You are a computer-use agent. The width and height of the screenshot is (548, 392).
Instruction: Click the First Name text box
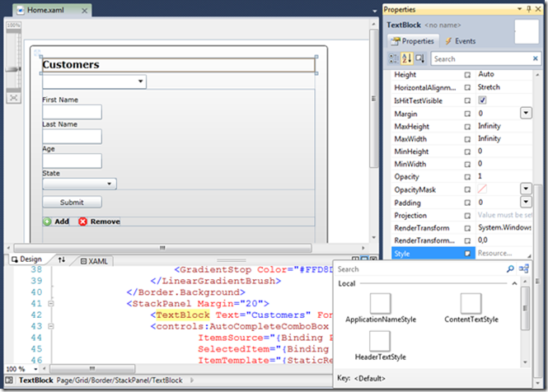(72, 112)
